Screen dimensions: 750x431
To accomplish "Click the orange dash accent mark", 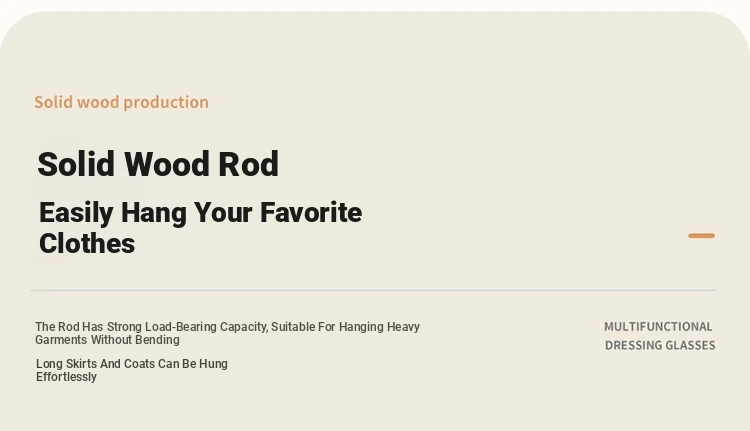I will point(701,235).
